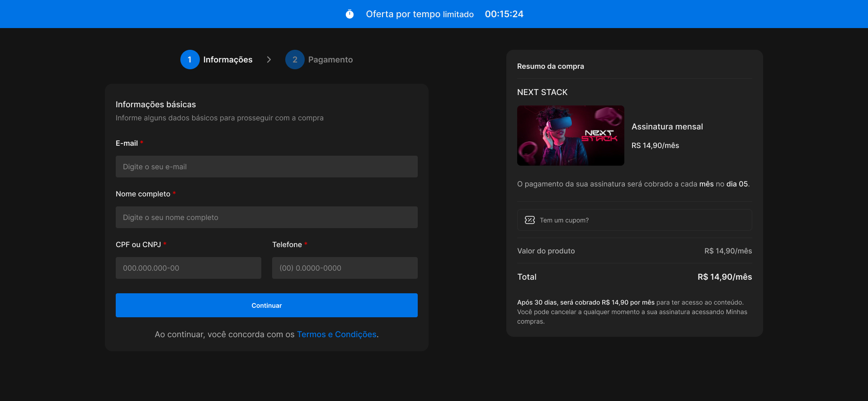Click the R$ 14,90/mês price beside thumbnail
This screenshot has width=868, height=401.
(x=656, y=145)
